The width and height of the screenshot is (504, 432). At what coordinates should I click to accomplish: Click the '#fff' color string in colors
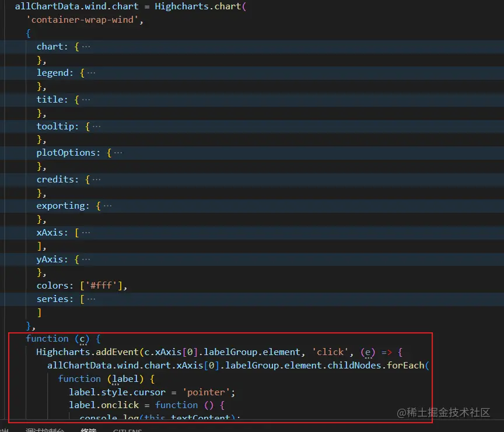click(101, 286)
